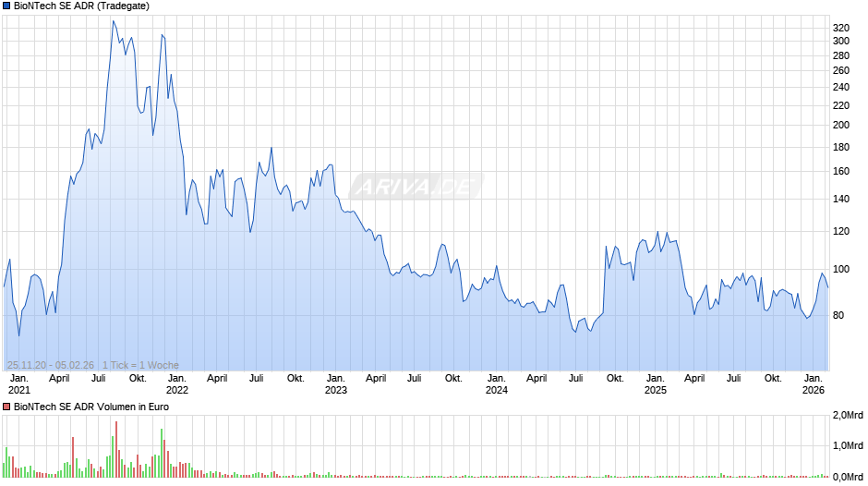
Task: Click the 220 price axis label
Action: point(841,105)
